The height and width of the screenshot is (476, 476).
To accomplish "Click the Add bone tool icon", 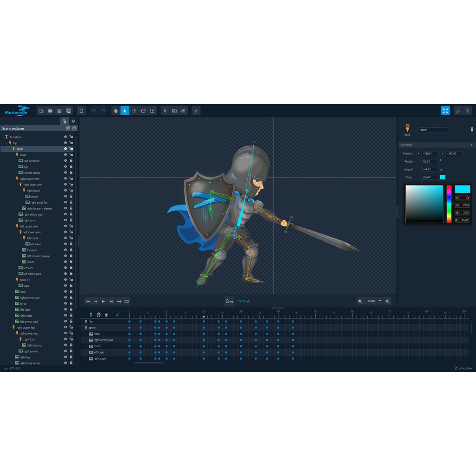I will [165, 111].
